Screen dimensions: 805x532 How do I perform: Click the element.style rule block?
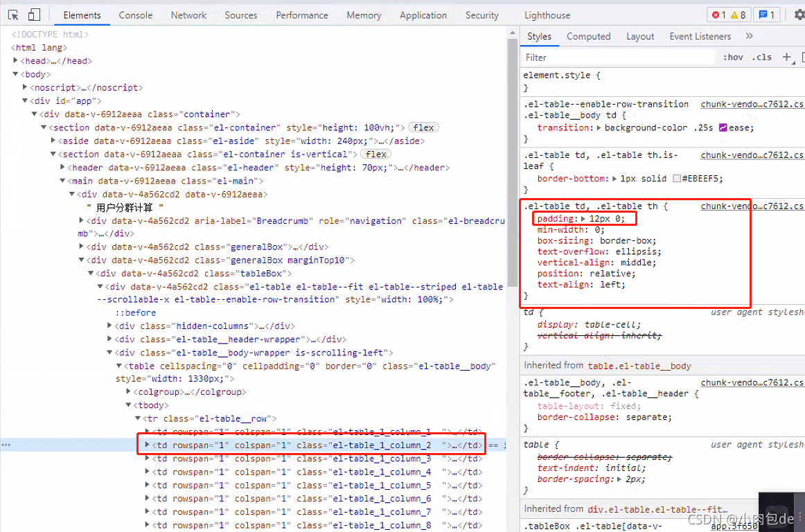pyautogui.click(x=662, y=81)
